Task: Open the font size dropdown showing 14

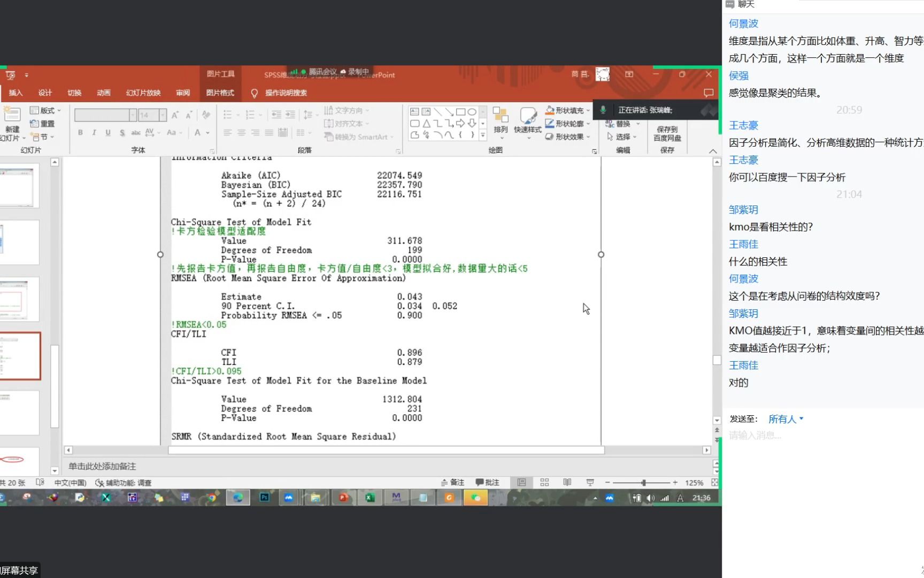Action: click(163, 115)
